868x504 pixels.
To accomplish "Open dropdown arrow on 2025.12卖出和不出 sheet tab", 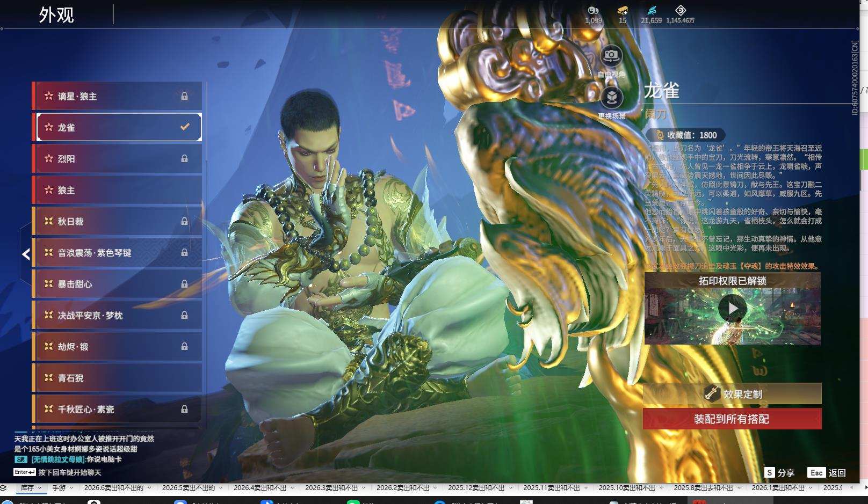I will pos(510,488).
